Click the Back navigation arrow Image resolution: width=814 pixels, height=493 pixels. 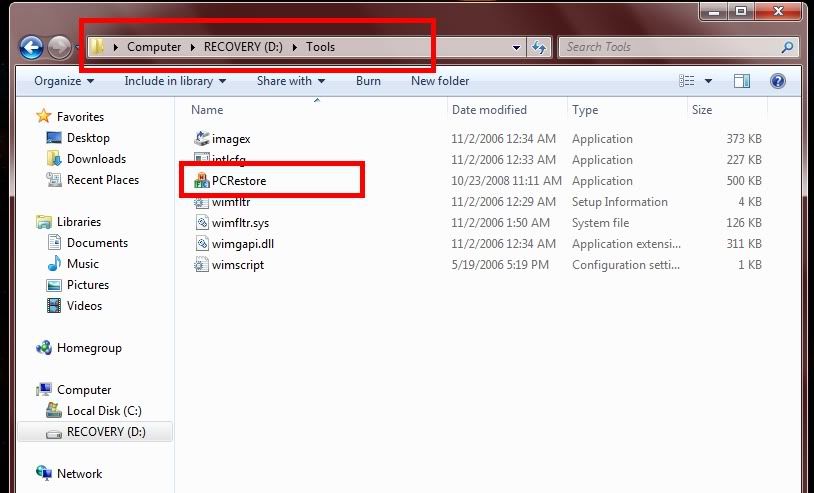coord(31,48)
